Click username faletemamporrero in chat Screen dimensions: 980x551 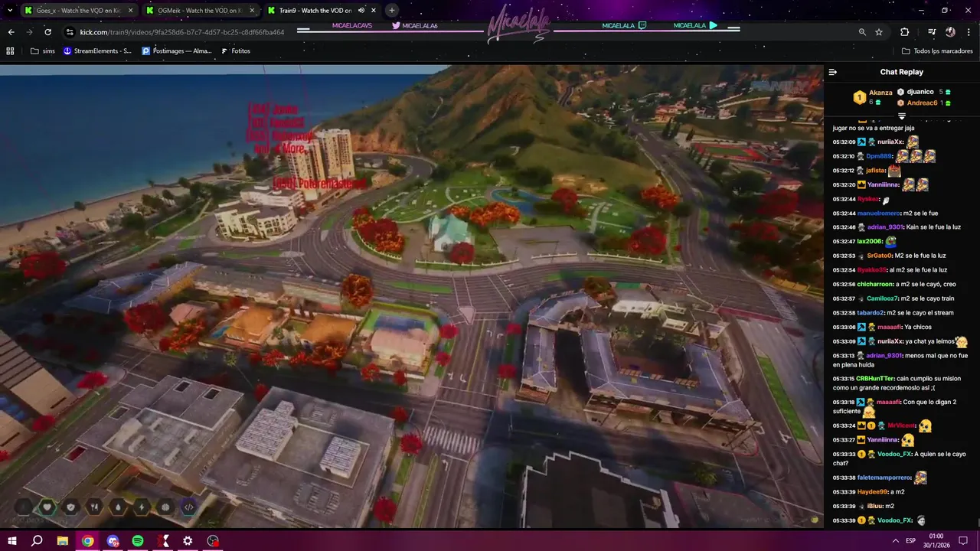pos(884,478)
